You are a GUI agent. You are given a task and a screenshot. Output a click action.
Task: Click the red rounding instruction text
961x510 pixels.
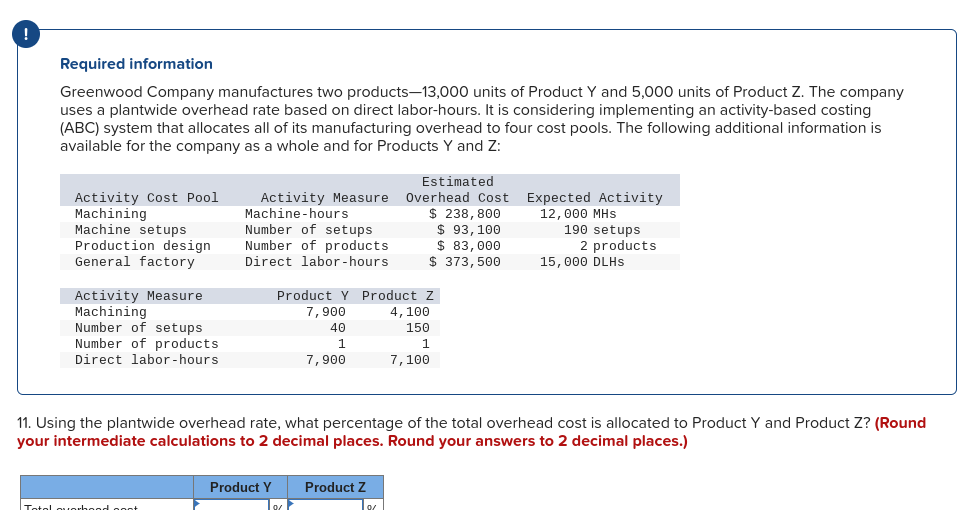pos(471,432)
